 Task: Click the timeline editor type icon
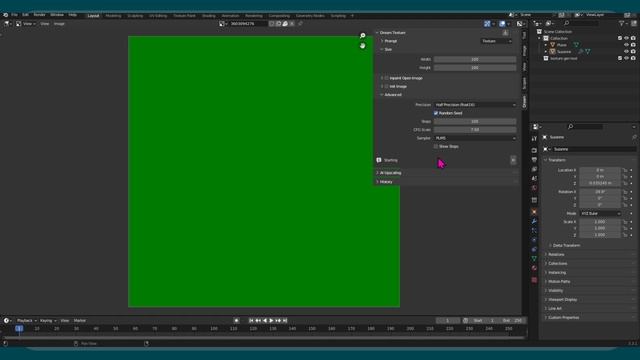pos(7,320)
